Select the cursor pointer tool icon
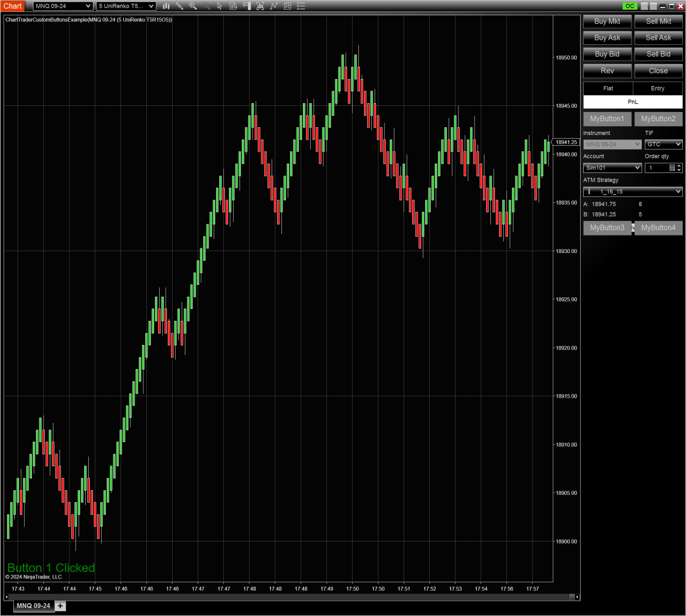The height and width of the screenshot is (616, 686). [x=220, y=6]
